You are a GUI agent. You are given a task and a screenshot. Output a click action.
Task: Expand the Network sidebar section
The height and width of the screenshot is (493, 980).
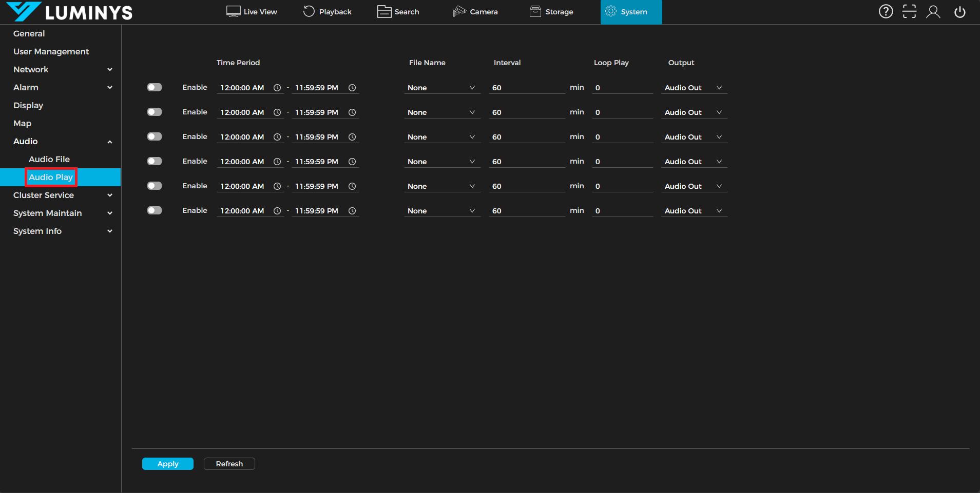click(62, 69)
